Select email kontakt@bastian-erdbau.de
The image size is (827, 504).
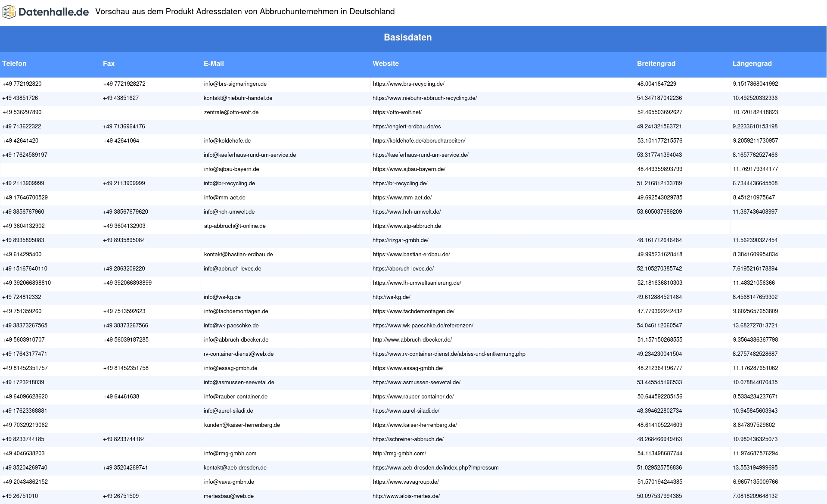tap(239, 255)
